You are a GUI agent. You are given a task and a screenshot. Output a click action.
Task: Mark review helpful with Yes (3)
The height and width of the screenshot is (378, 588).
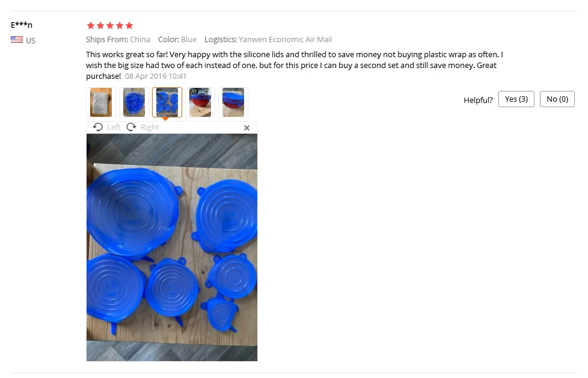pos(516,99)
